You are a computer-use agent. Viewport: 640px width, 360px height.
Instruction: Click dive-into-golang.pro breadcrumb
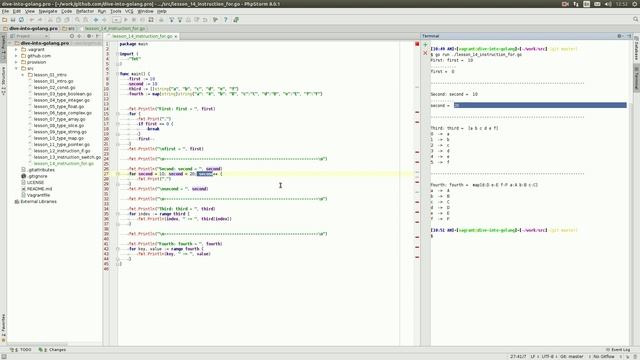[x=30, y=29]
